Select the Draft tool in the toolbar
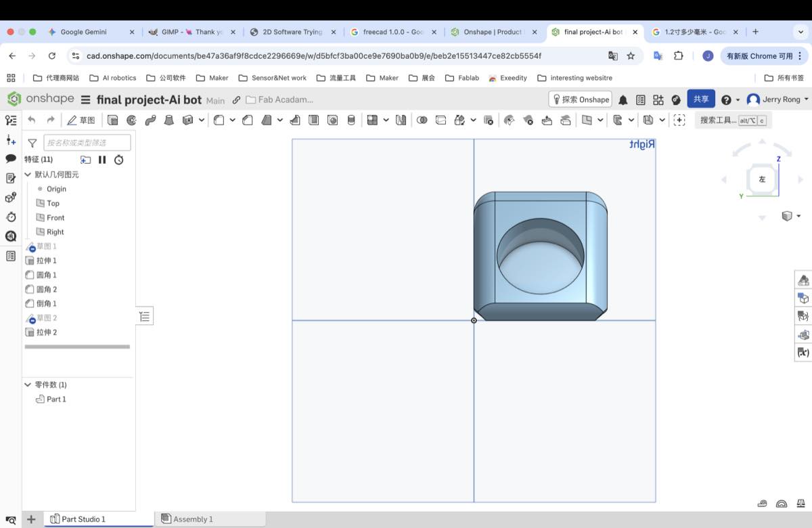 click(267, 120)
